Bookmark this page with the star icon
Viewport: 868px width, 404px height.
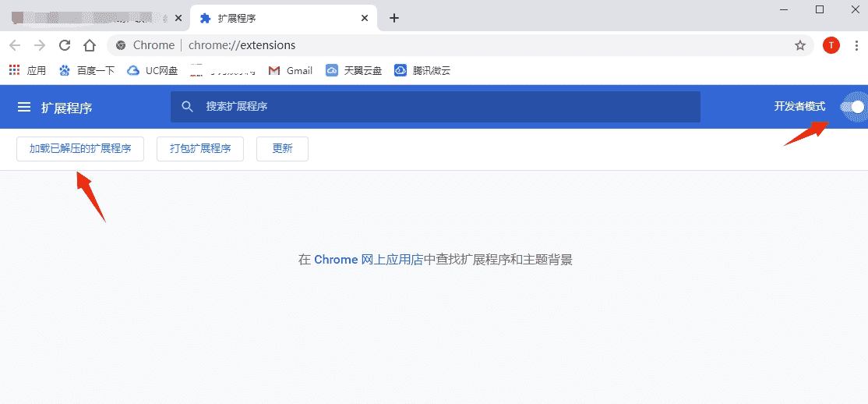tap(800, 45)
